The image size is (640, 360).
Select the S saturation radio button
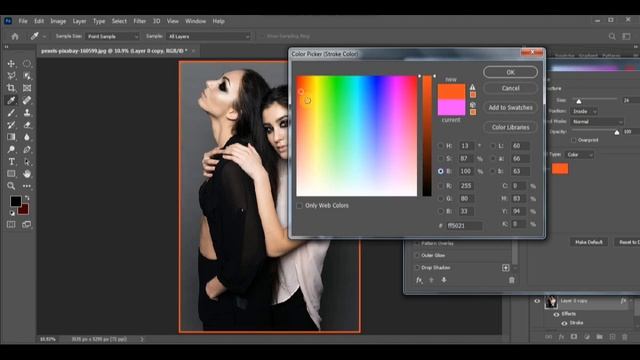440,158
